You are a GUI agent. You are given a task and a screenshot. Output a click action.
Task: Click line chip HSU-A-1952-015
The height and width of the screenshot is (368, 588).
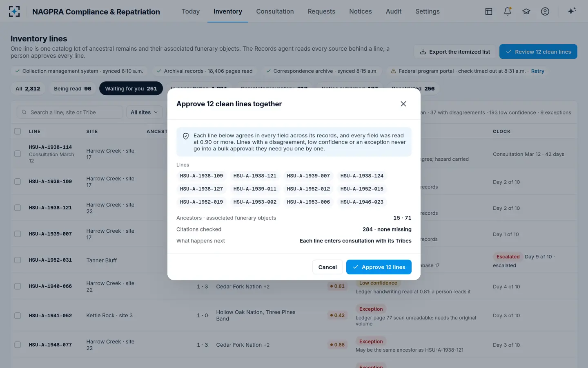point(362,189)
